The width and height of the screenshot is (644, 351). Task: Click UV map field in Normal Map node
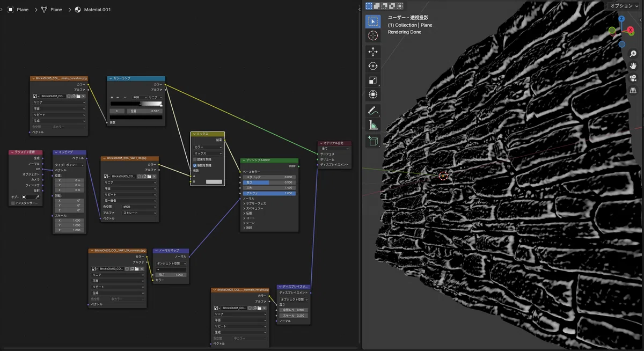pyautogui.click(x=171, y=269)
